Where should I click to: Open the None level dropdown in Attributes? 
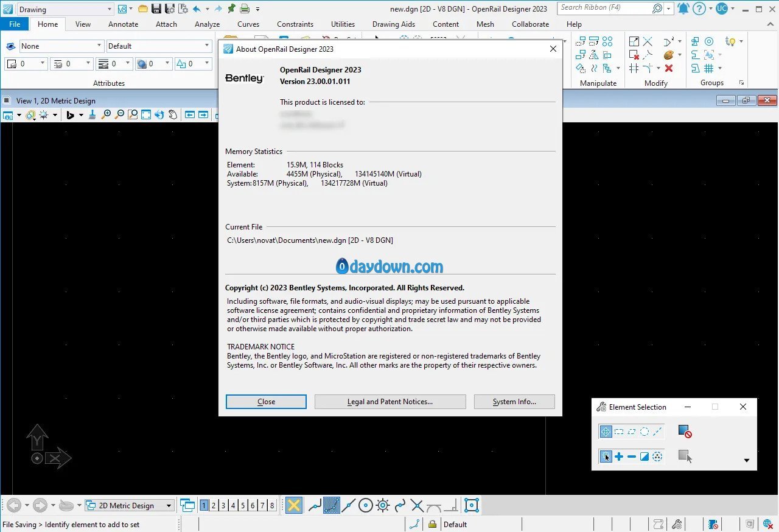point(61,46)
